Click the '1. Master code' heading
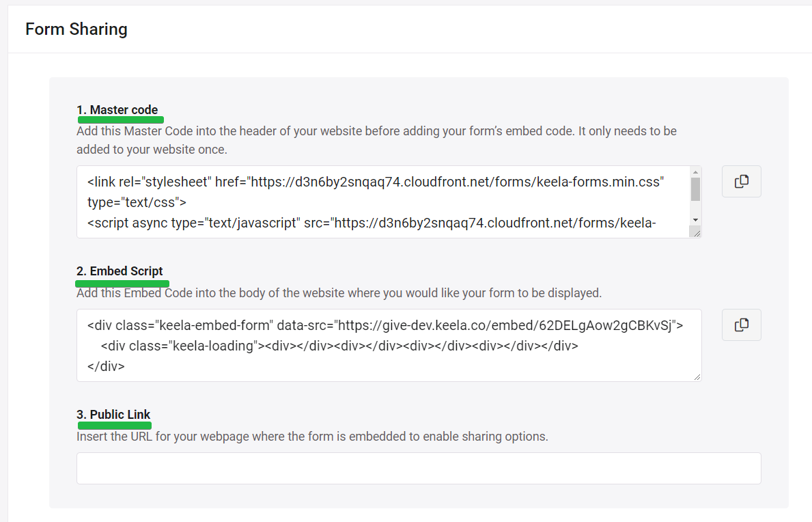The image size is (812, 522). [x=117, y=110]
